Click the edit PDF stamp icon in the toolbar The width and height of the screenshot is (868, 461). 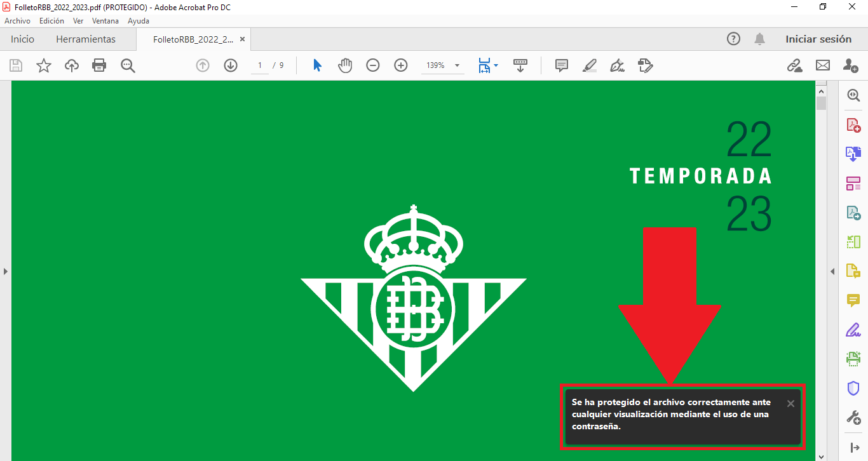pyautogui.click(x=646, y=65)
